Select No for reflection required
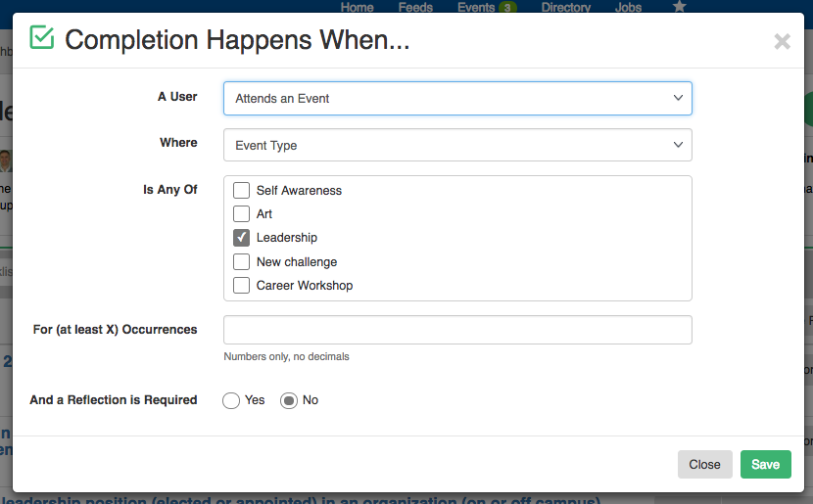The image size is (813, 504). point(289,400)
